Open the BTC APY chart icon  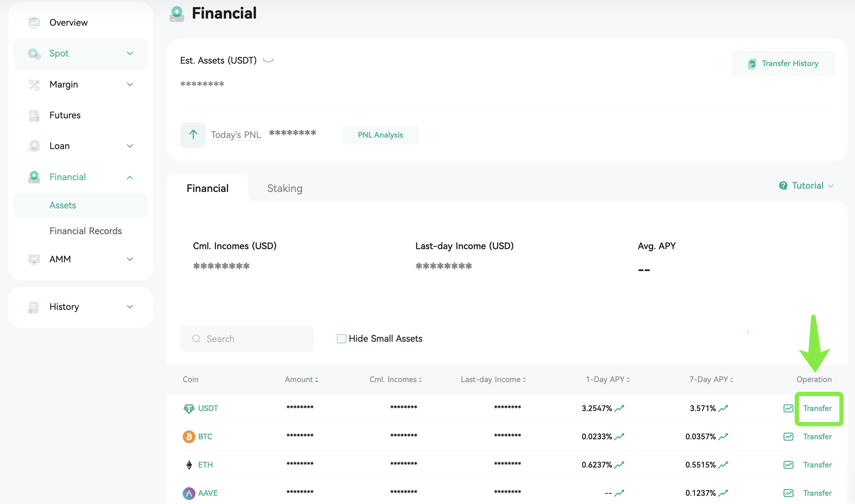pyautogui.click(x=788, y=436)
